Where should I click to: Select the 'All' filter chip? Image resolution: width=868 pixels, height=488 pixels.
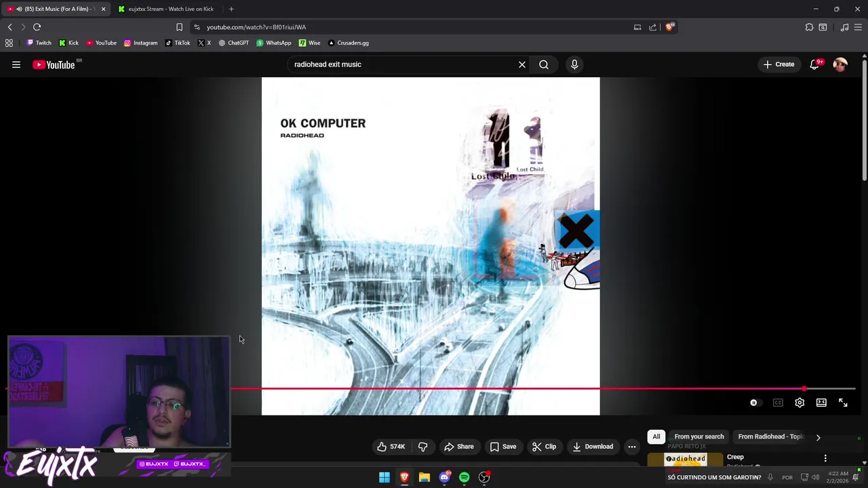656,436
